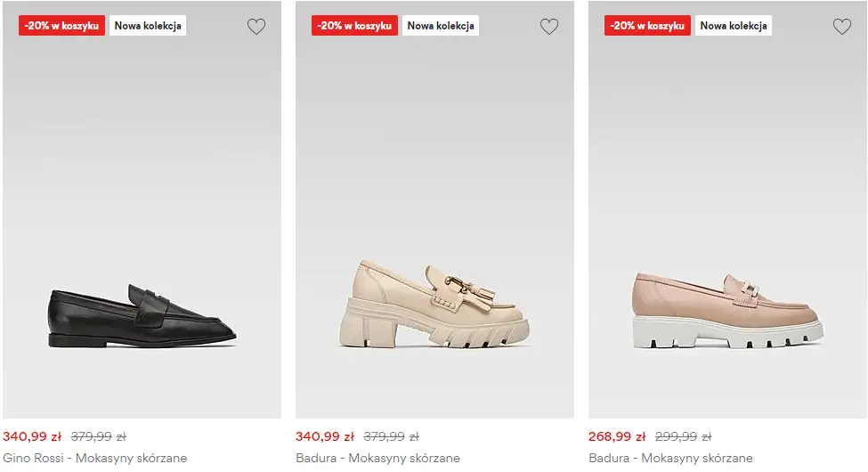Click heart icon on pink Badura loafers
The height and width of the screenshot is (472, 868).
pyautogui.click(x=842, y=27)
